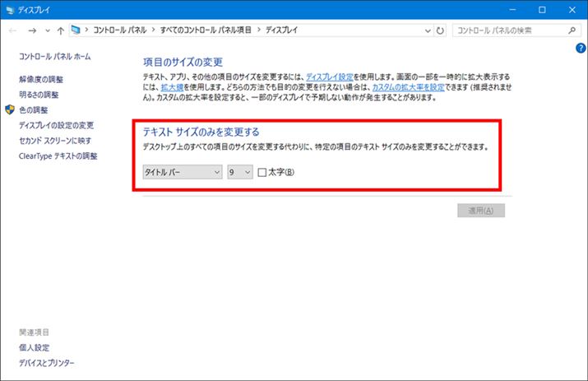Go up one level with Up arrow
The image size is (588, 381).
pyautogui.click(x=60, y=30)
